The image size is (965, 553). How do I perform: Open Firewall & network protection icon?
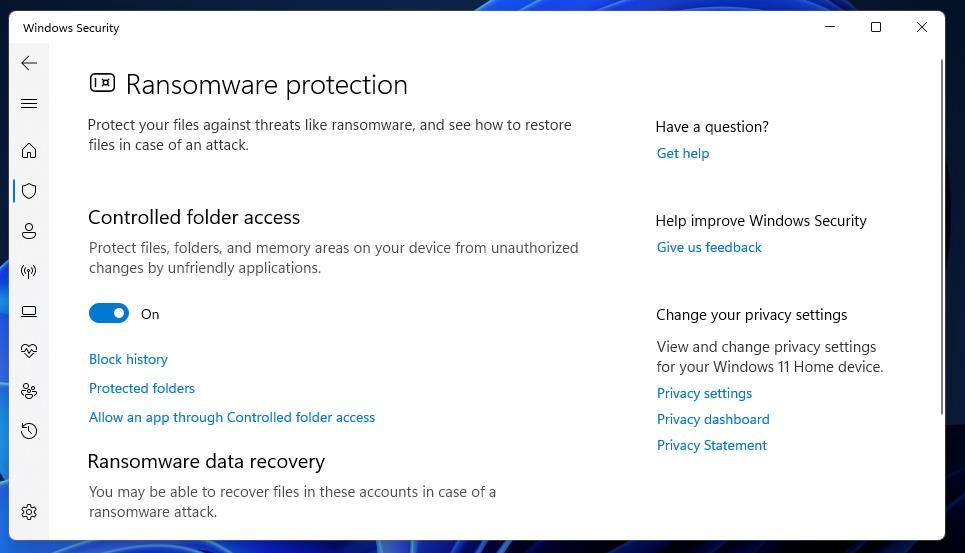(29, 271)
